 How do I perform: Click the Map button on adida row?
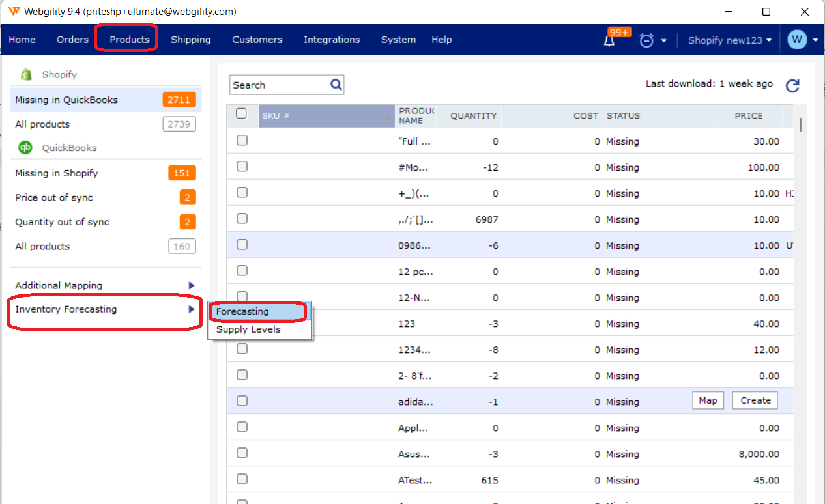point(708,400)
